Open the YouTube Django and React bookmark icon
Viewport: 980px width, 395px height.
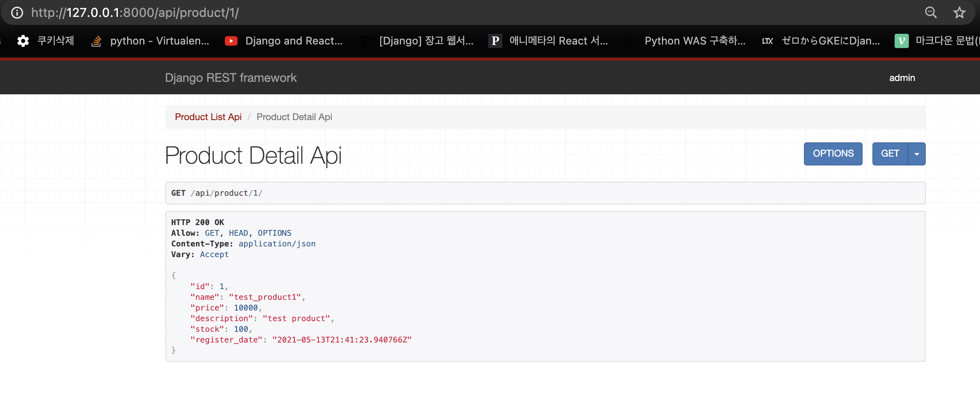pyautogui.click(x=231, y=41)
